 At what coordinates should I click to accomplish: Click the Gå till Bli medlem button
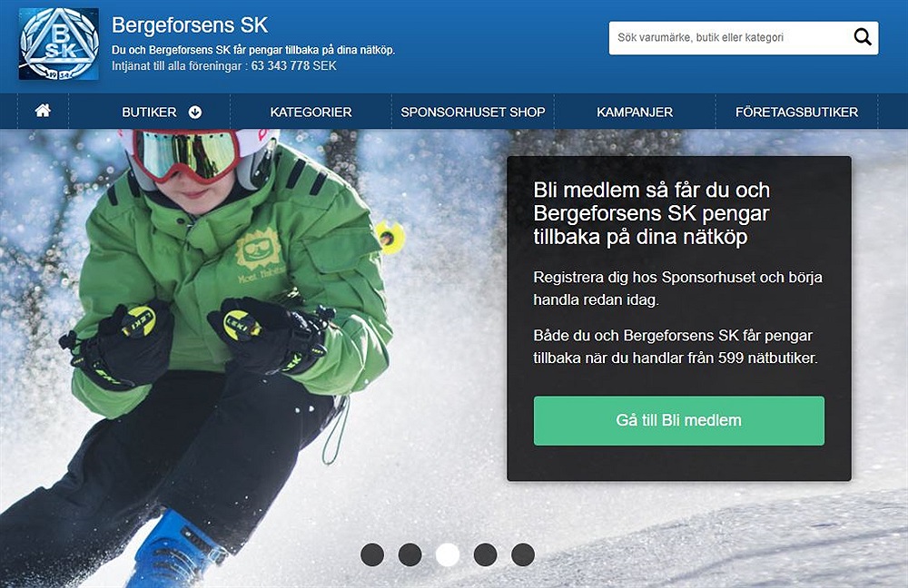[x=678, y=421]
